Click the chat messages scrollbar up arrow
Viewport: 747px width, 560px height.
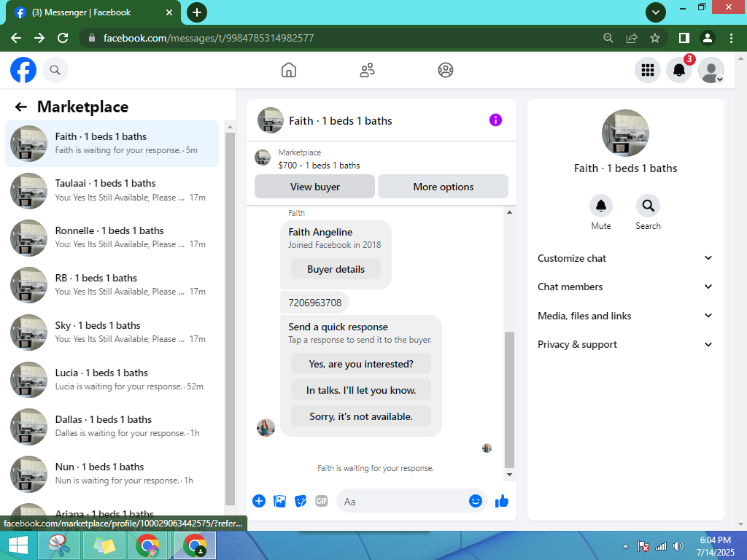[509, 212]
